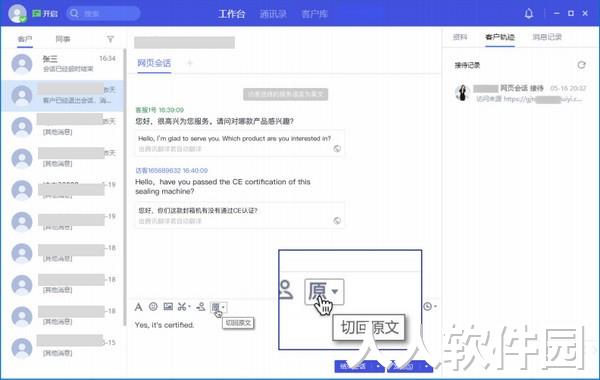600x380 pixels.
Task: Toggle the online status indicator 开启
Action: pos(45,14)
